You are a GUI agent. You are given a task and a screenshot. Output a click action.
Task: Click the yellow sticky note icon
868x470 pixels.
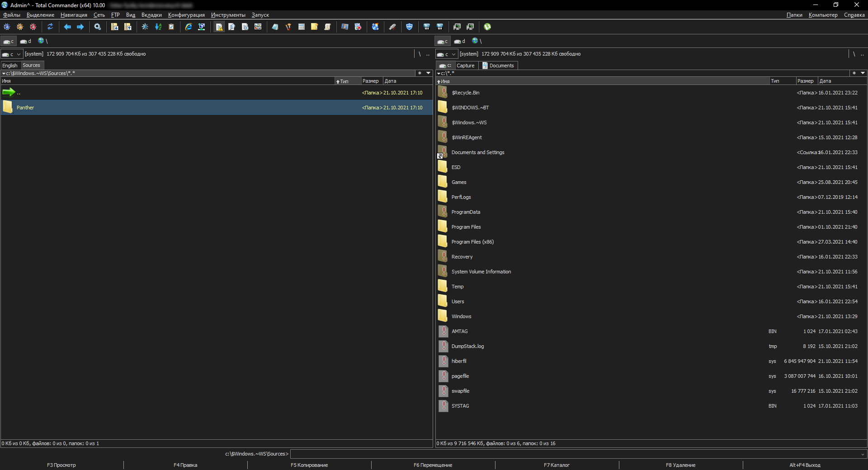point(315,27)
